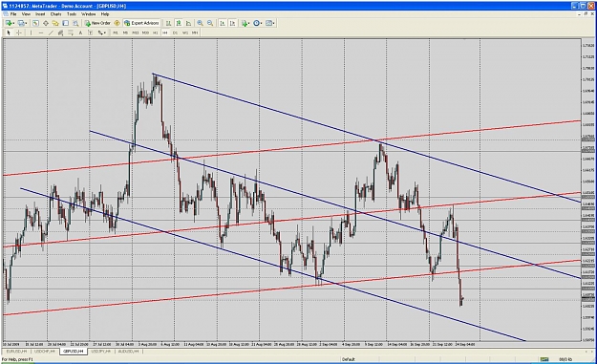597x364 pixels.
Task: Show the Navigator panel
Action: click(x=55, y=23)
